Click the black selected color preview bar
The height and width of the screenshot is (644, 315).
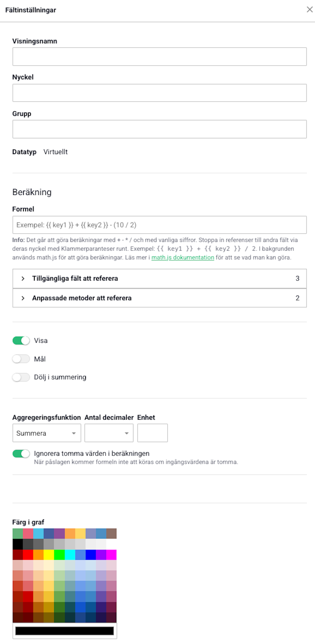65,631
